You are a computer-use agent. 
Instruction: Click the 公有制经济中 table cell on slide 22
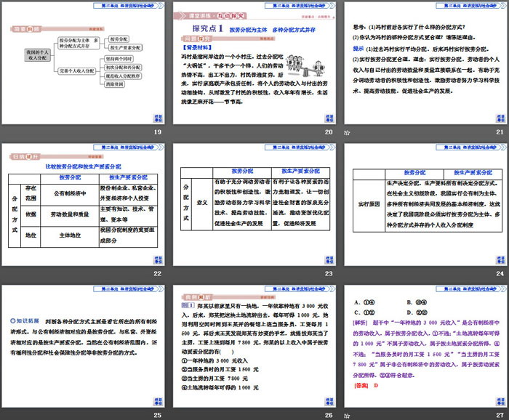tap(70, 193)
